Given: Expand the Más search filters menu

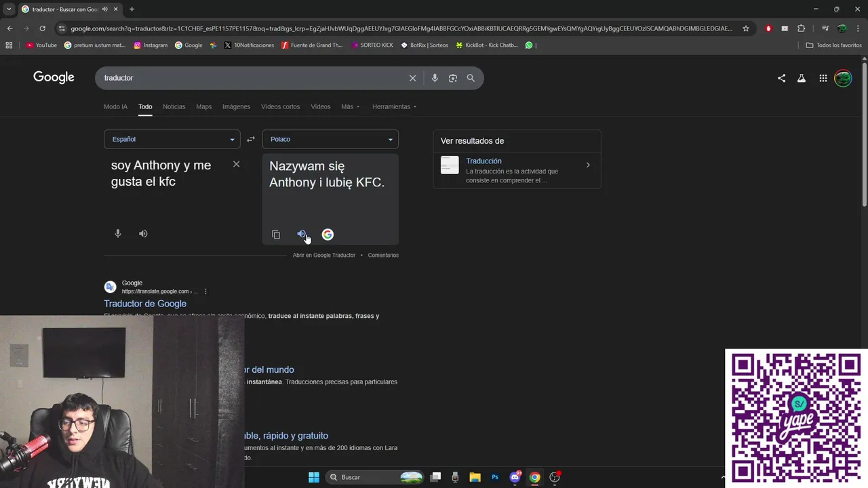Looking at the screenshot, I should point(351,106).
